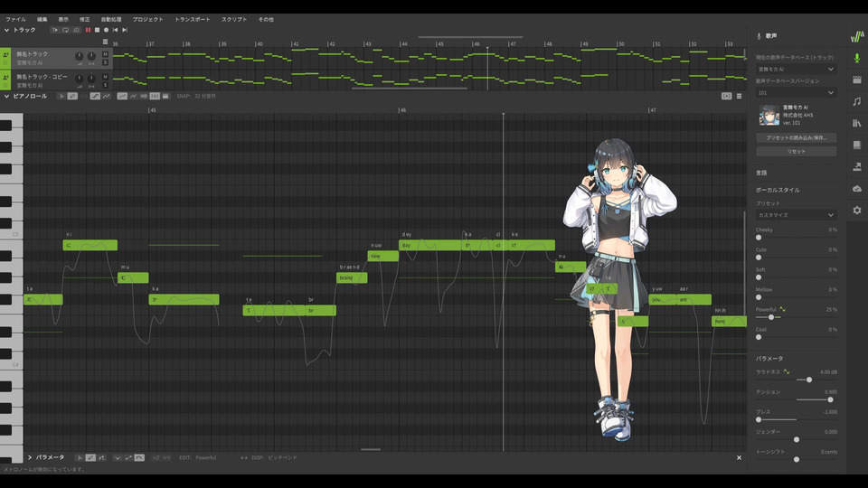Click the "brand" note in piano roll

point(352,277)
